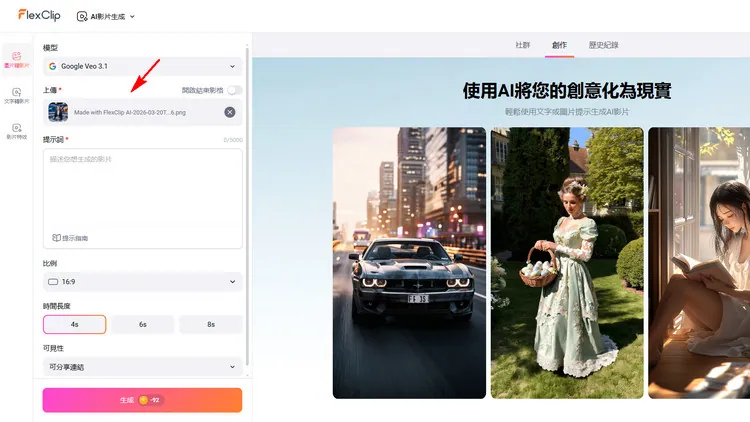Screen dimensions: 750x422
Task: Click into the 提示詞 prompt text box
Action: [x=142, y=190]
